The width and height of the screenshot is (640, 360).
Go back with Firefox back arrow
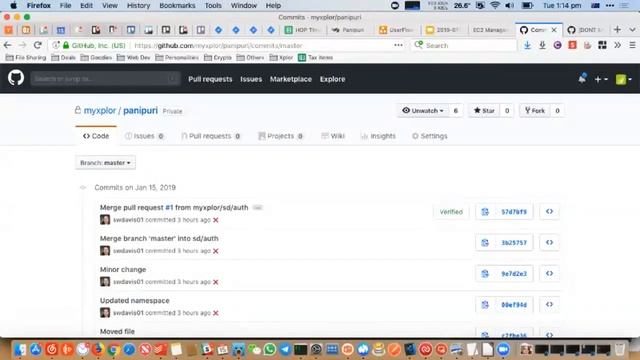[8, 45]
